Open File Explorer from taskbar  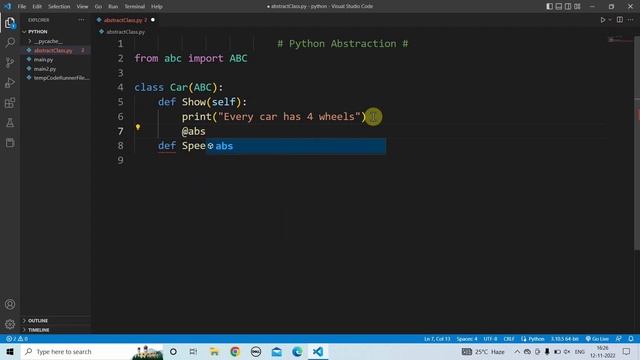214,351
